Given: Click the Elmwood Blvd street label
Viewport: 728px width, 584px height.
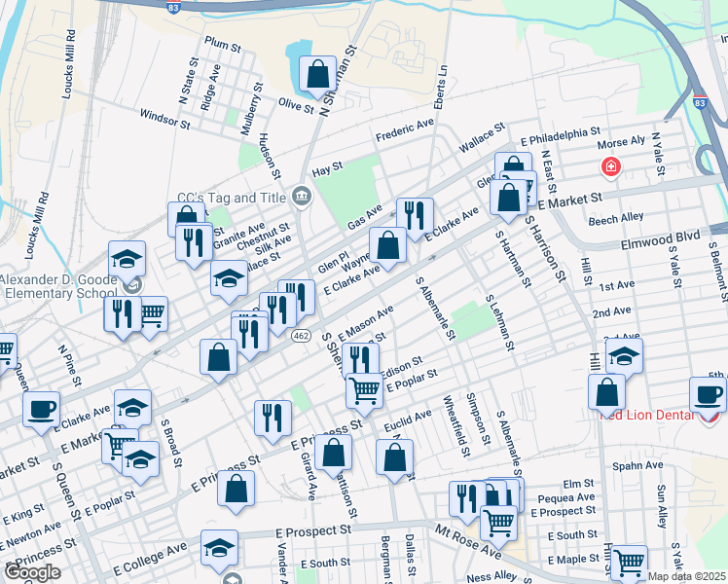Looking at the screenshot, I should pos(660,239).
